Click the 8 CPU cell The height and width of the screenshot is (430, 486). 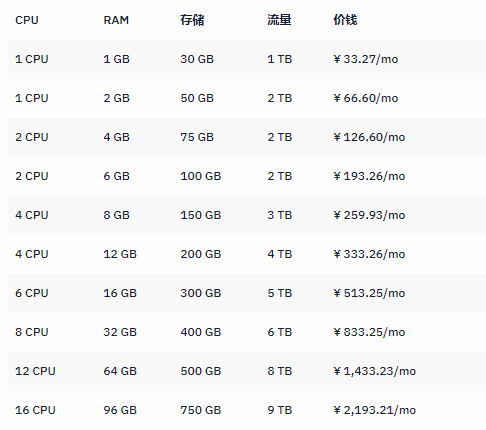(x=32, y=332)
